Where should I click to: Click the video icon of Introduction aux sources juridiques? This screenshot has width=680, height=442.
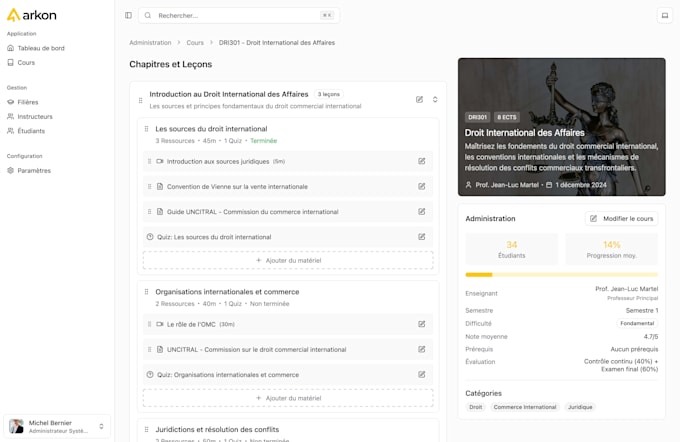coord(160,161)
